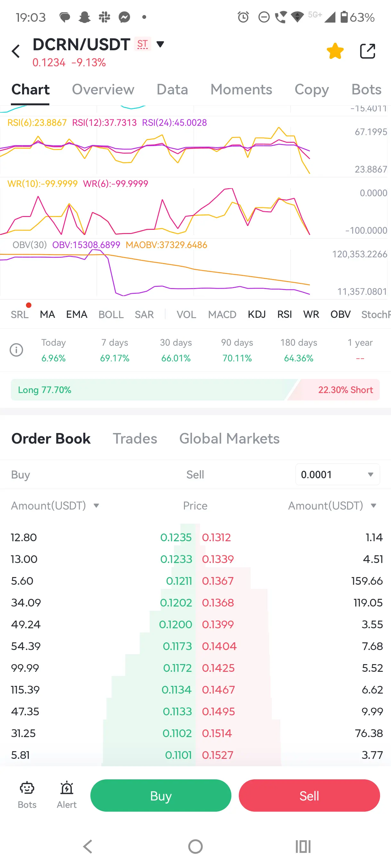The width and height of the screenshot is (391, 868).
Task: Expand the trading pair dropdown arrow
Action: point(160,44)
